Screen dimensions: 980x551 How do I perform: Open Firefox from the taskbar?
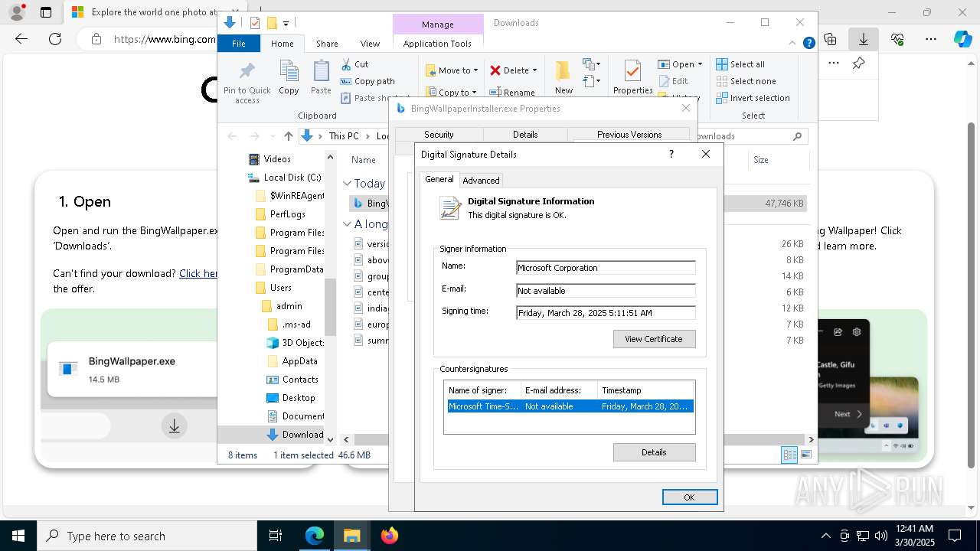(390, 536)
